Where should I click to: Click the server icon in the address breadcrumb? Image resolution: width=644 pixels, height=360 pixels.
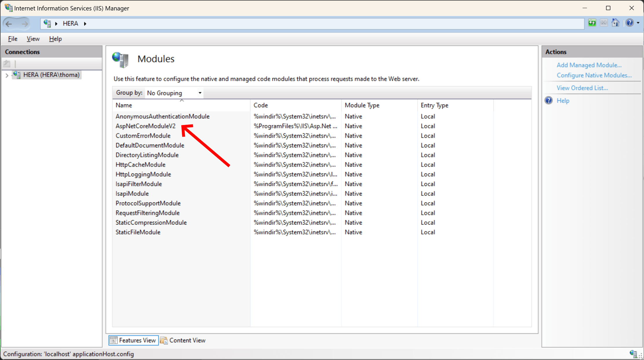coord(47,23)
